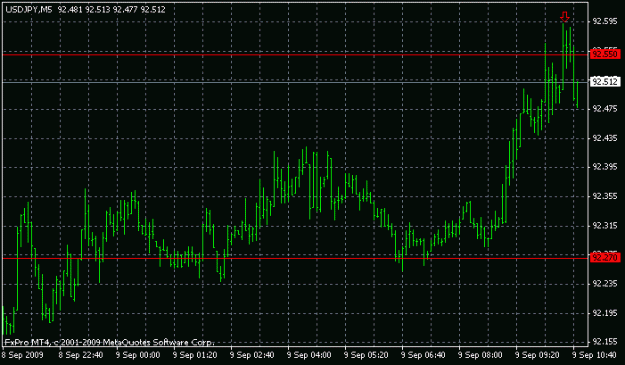
Task: Click the 8 Sep 22:40 time axis label
Action: click(81, 355)
